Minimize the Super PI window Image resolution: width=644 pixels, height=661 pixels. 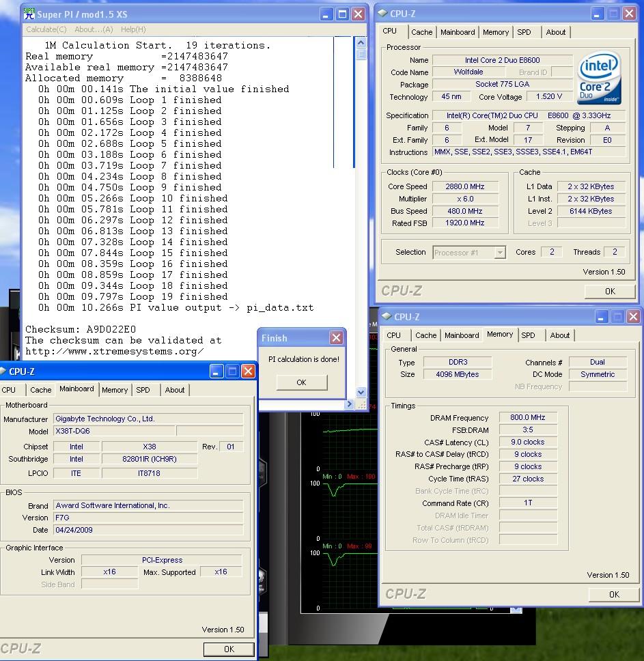[326, 14]
